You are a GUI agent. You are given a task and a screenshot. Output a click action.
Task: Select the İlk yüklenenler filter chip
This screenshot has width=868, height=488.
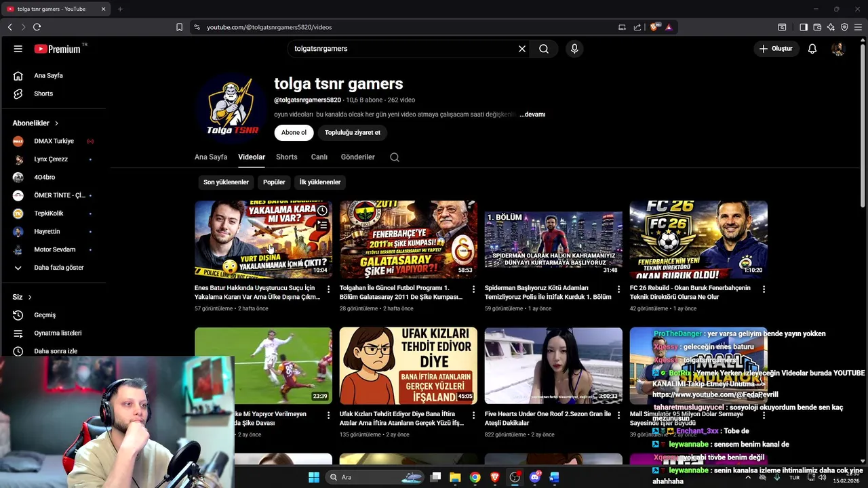(x=320, y=182)
